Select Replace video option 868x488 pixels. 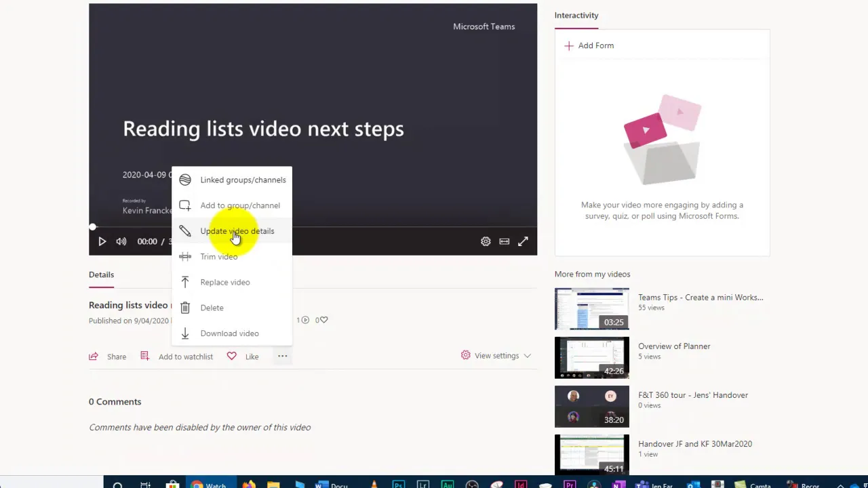coord(232,282)
